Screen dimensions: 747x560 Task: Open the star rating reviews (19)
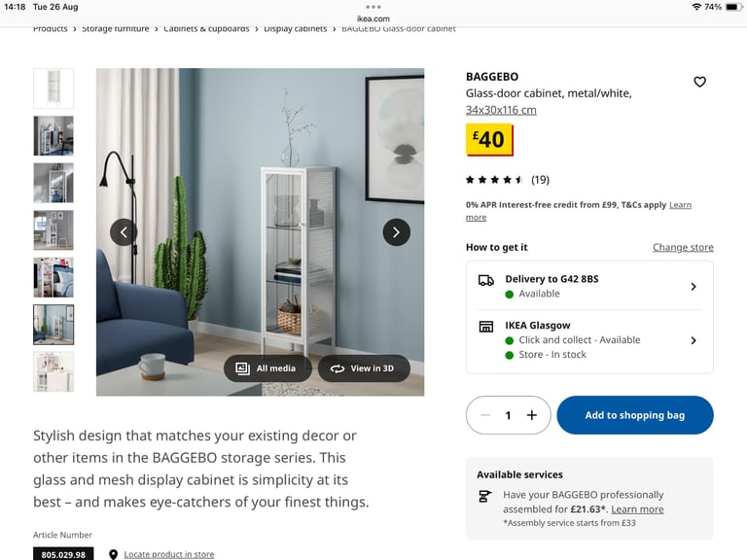click(508, 180)
